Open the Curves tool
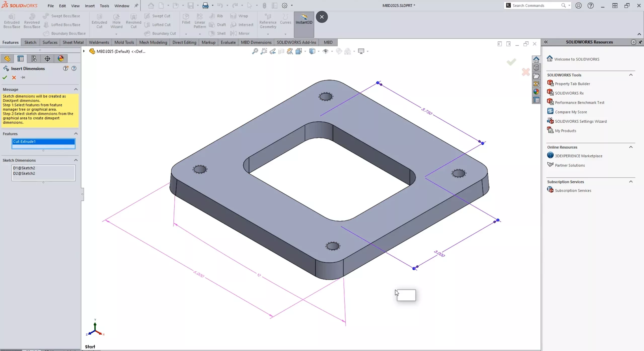Screen dimensions: 644x351 click(285, 19)
